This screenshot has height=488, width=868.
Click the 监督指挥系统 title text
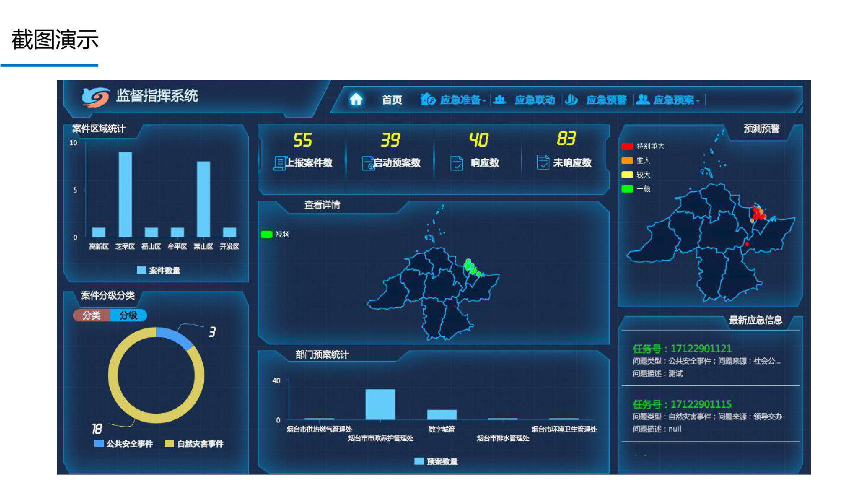157,96
